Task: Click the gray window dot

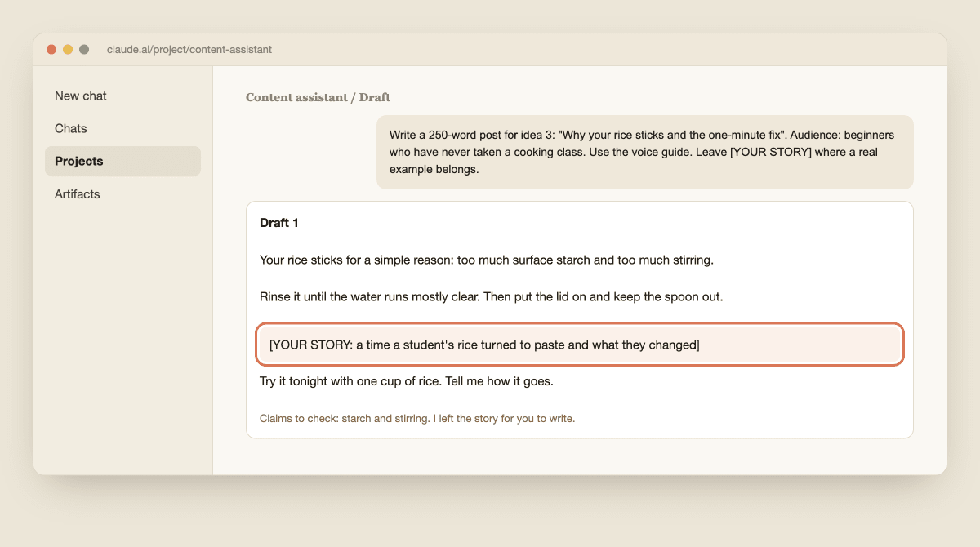Action: click(x=84, y=50)
